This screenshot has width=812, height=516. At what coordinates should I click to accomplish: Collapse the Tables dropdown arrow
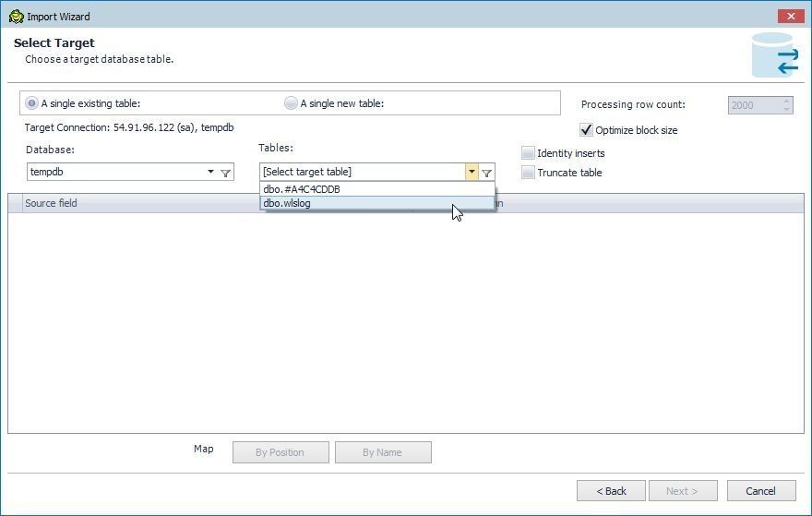coord(472,172)
